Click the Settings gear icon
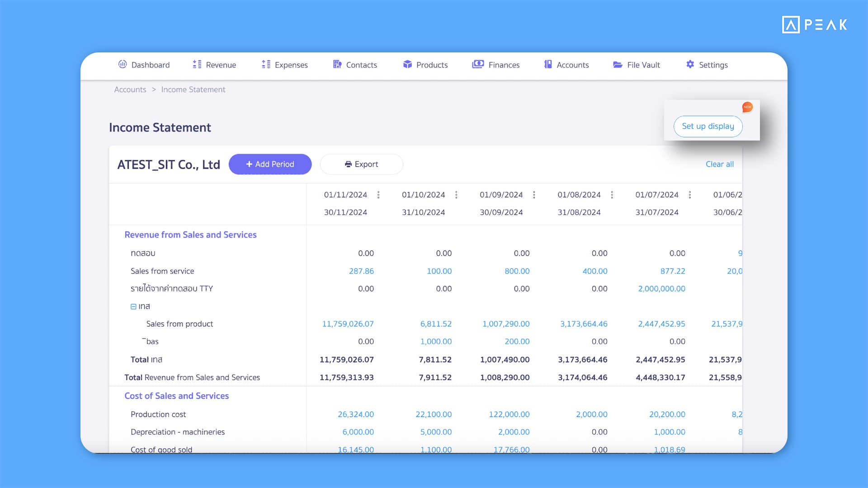The height and width of the screenshot is (488, 868). [x=690, y=64]
